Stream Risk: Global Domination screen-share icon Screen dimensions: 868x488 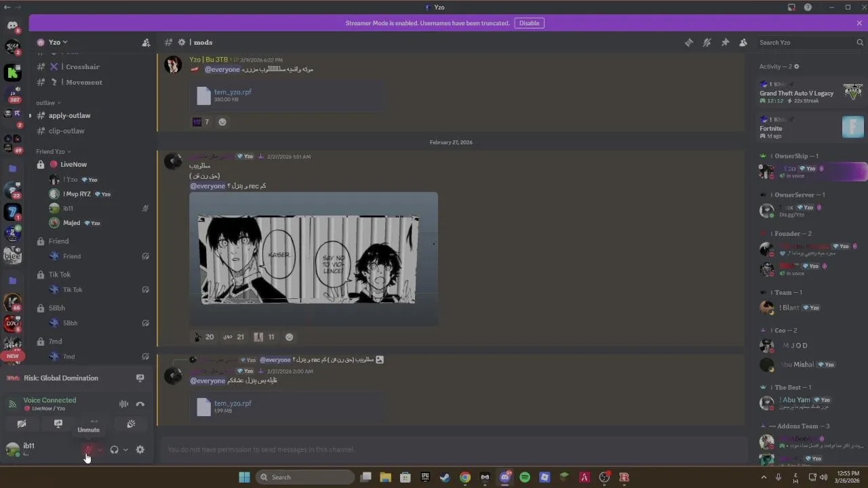tap(140, 378)
